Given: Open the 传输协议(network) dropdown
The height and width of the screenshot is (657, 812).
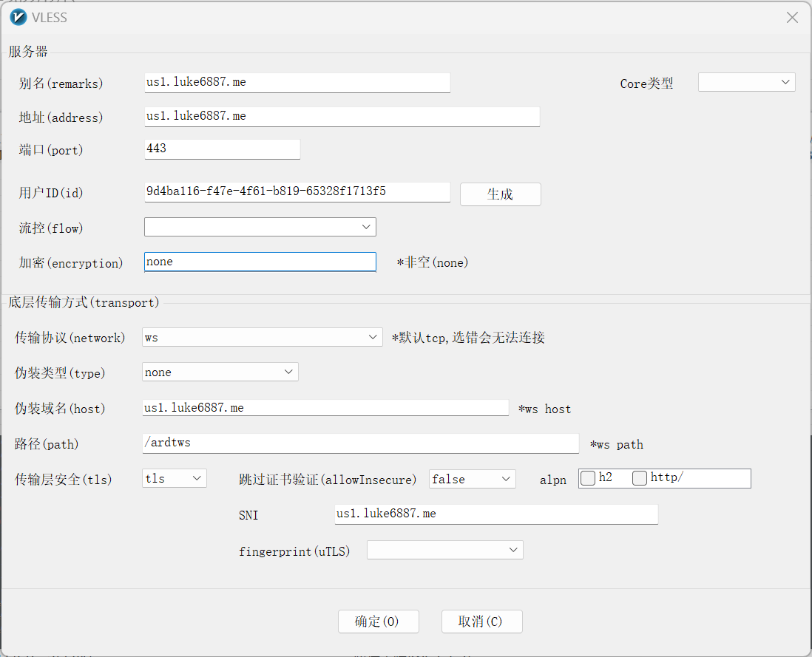Looking at the screenshot, I should click(x=262, y=338).
